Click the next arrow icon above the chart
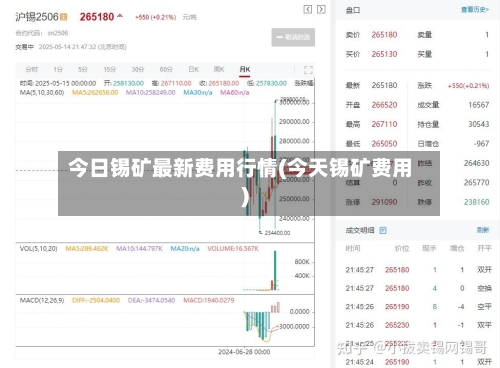The height and width of the screenshot is (368, 500). pyautogui.click(x=321, y=9)
